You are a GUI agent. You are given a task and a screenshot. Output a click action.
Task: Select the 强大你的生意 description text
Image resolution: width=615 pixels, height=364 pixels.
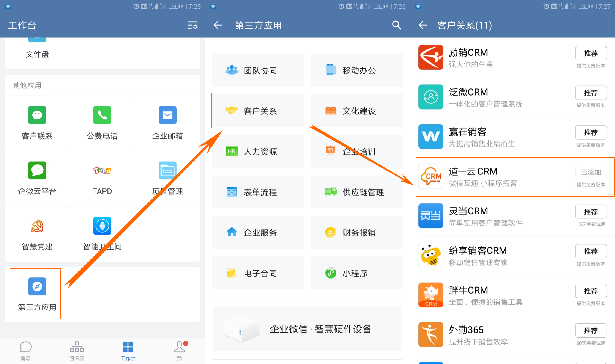[x=471, y=64]
